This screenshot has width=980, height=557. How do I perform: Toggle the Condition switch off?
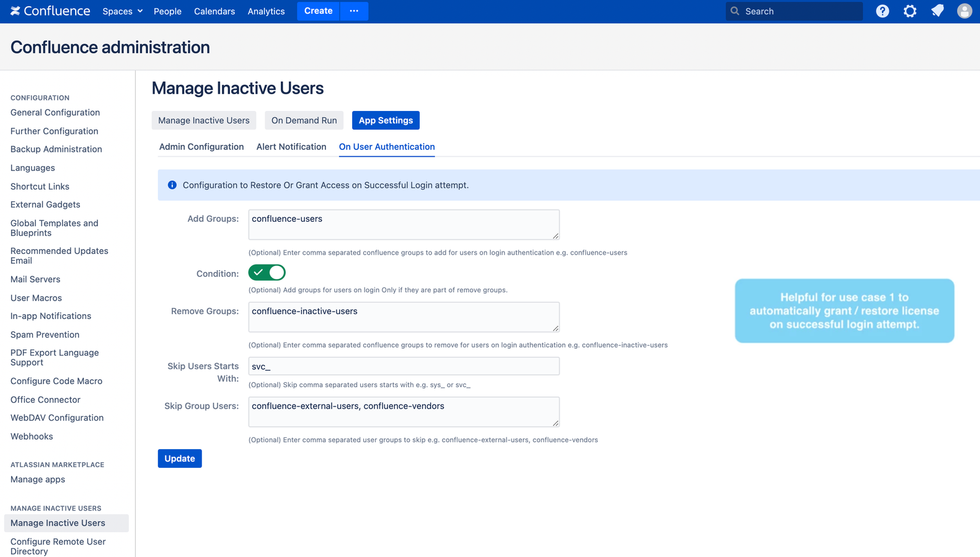(267, 273)
